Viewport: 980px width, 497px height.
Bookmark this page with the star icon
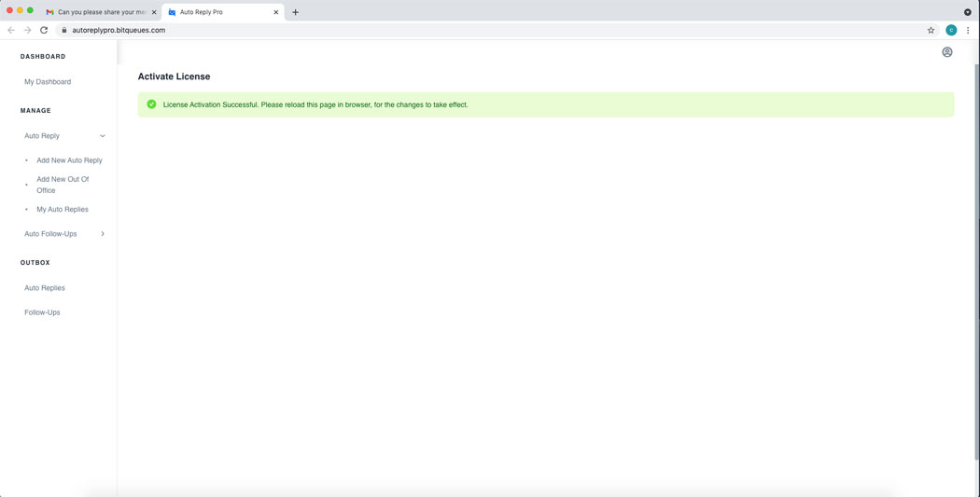click(931, 30)
